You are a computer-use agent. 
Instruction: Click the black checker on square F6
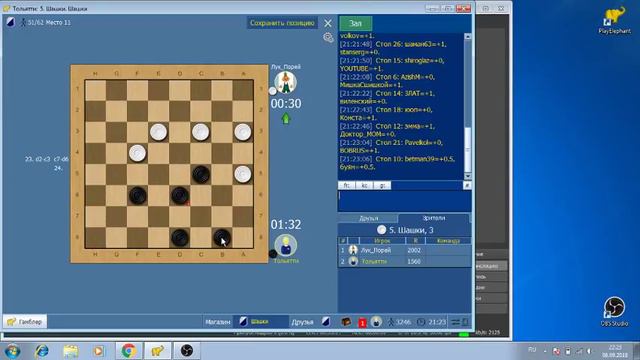click(x=138, y=196)
